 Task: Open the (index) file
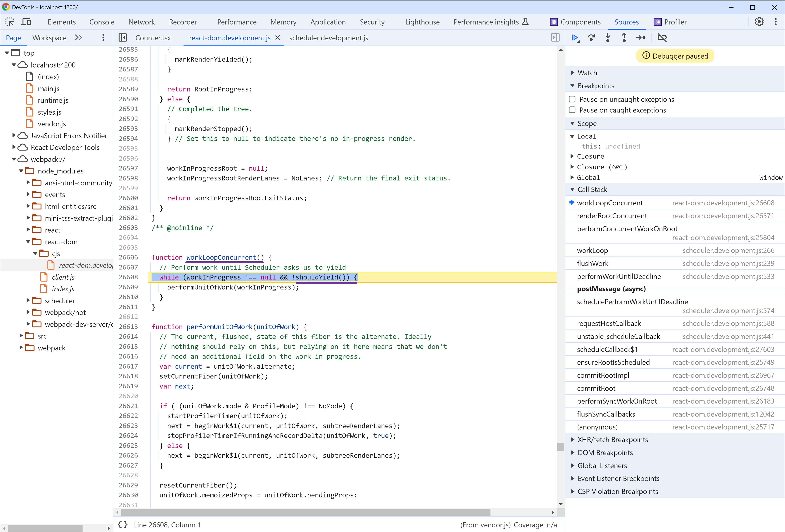coord(48,77)
